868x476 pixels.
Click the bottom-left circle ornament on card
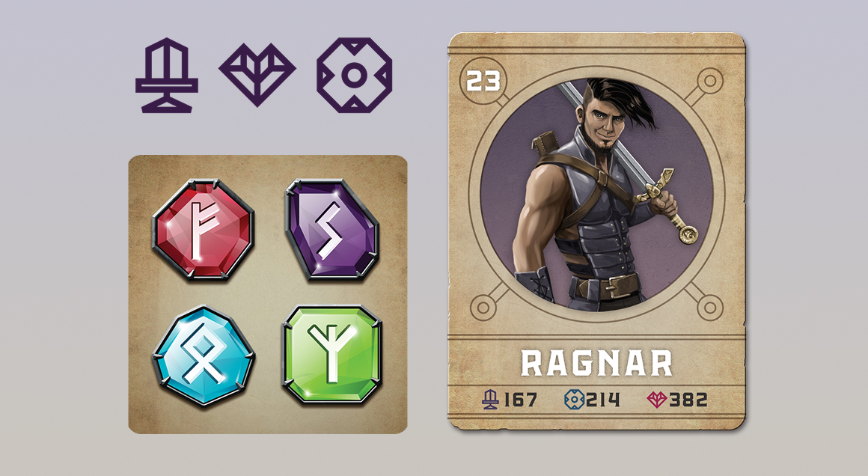click(x=483, y=307)
